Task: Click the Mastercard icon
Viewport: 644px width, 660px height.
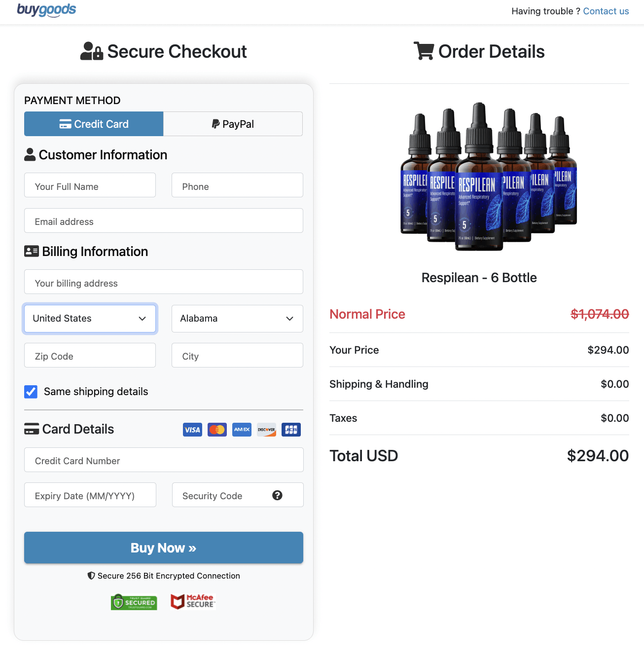Action: tap(217, 430)
